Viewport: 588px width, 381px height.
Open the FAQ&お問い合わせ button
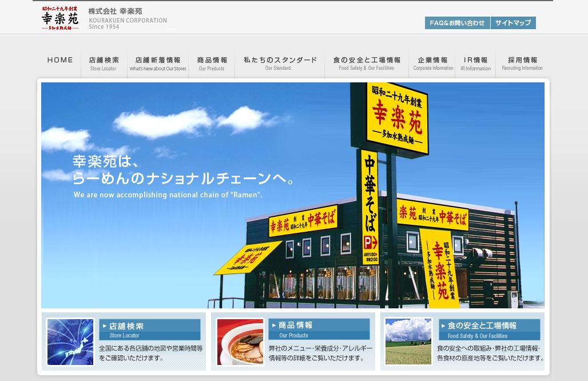pos(457,23)
